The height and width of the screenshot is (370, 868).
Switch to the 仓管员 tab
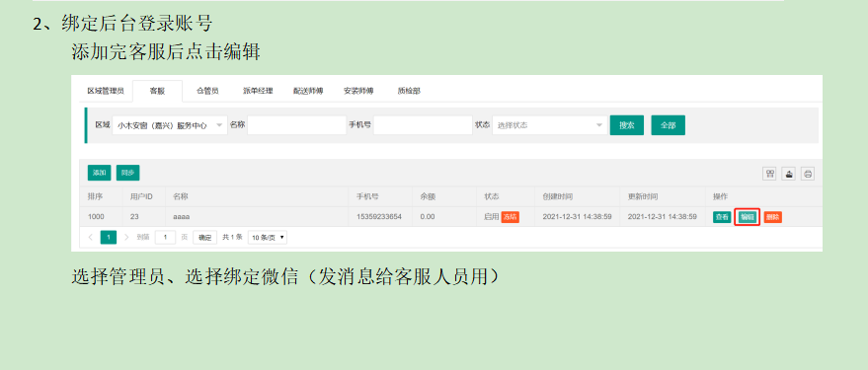pos(207,91)
